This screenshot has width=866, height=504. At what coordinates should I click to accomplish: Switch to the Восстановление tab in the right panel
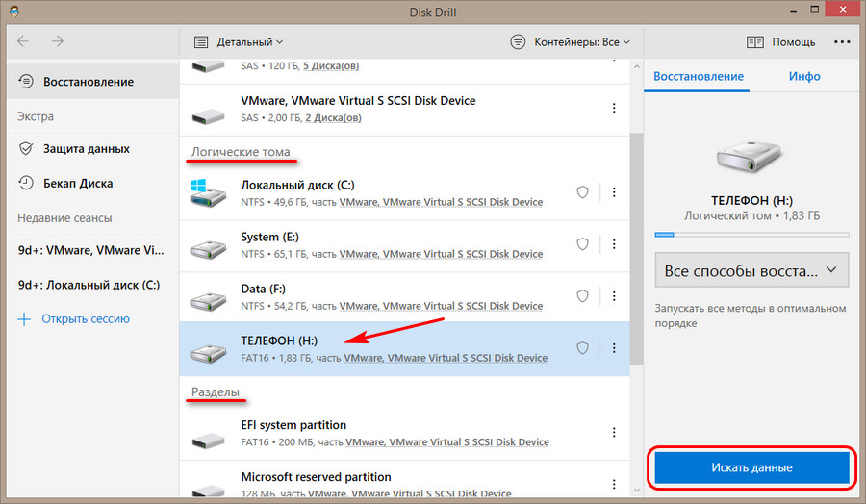tap(699, 77)
